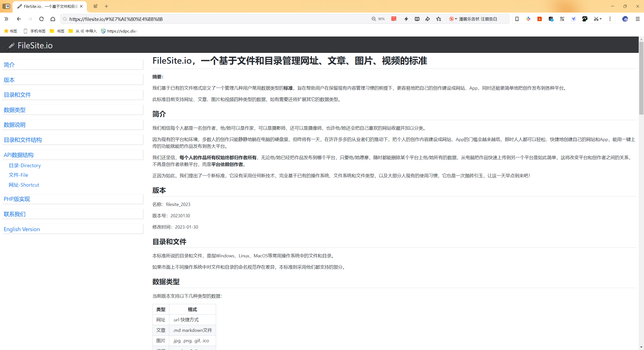
Task: Click the .url 快捷方式 table cell
Action: [x=192, y=320]
